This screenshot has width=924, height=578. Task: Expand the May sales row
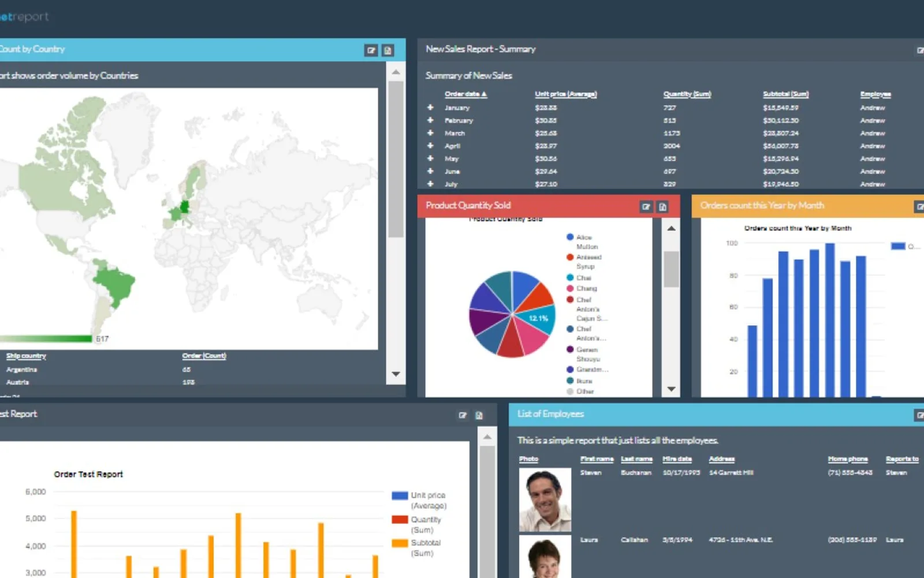pos(430,158)
